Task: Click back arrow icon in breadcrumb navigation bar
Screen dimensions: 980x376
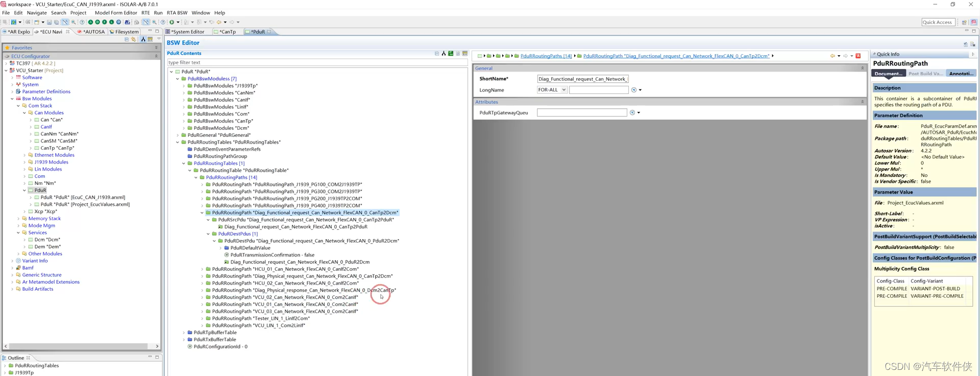Action: [x=832, y=56]
